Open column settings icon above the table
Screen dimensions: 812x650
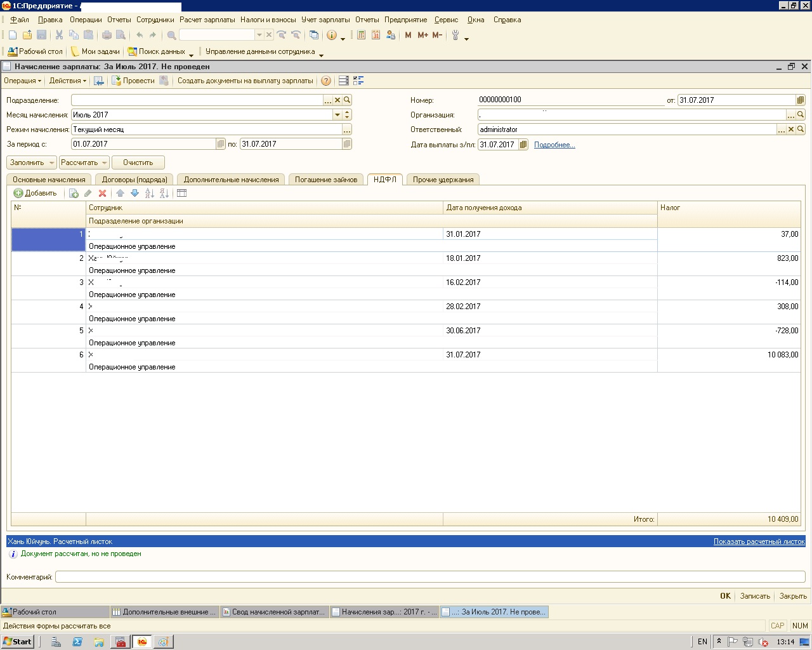point(182,194)
